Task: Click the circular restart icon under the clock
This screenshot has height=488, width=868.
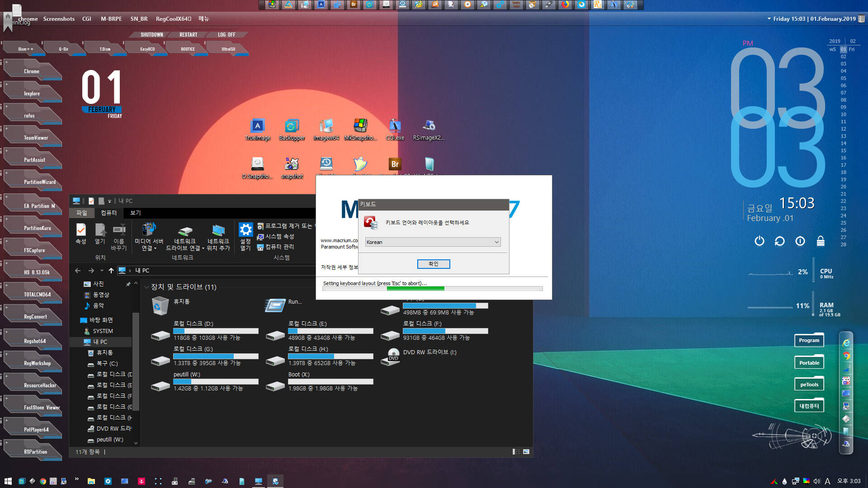Action: click(x=779, y=241)
